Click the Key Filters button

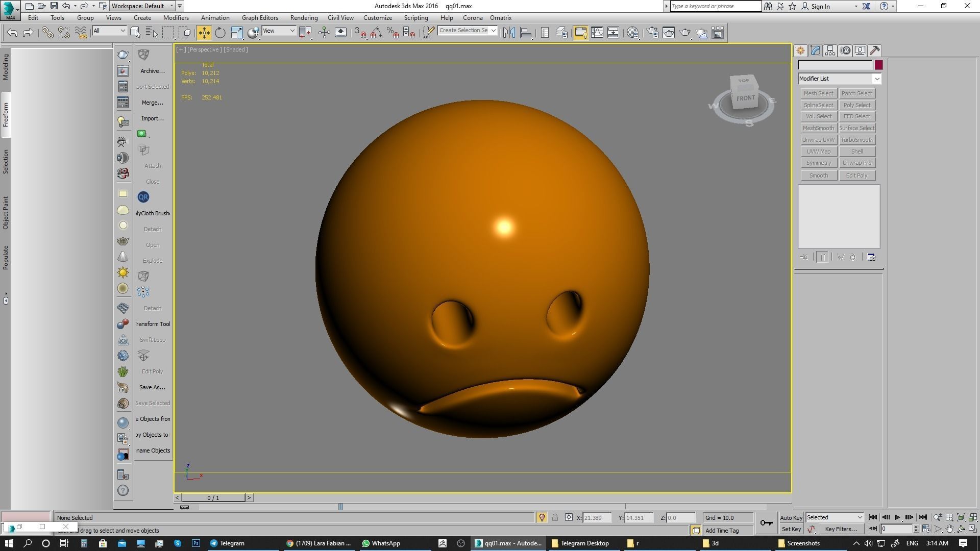(x=841, y=529)
